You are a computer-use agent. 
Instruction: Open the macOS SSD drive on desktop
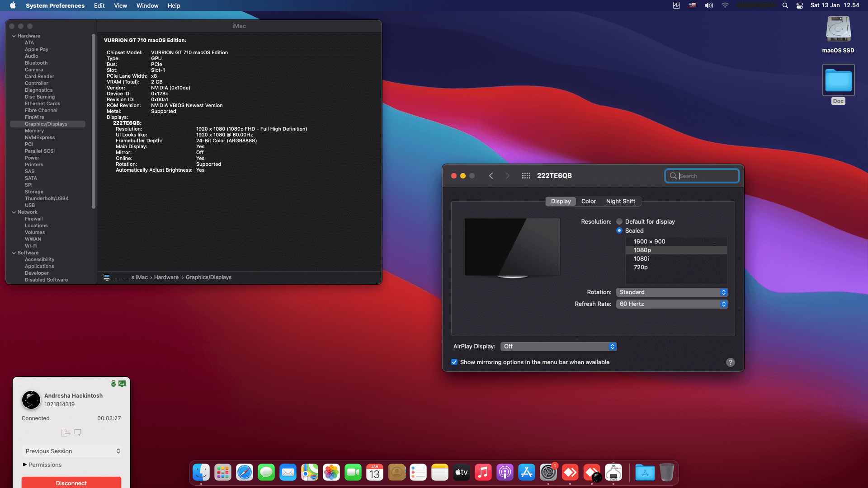tap(838, 35)
